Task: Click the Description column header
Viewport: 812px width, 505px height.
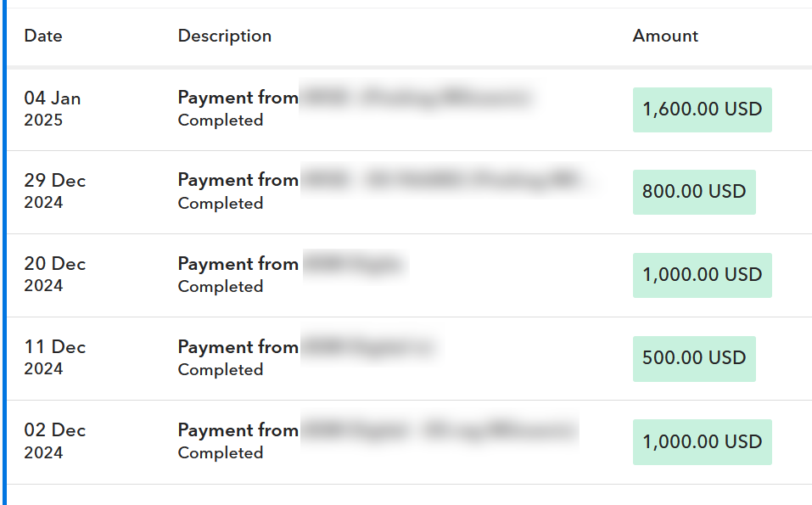Action: (x=225, y=36)
